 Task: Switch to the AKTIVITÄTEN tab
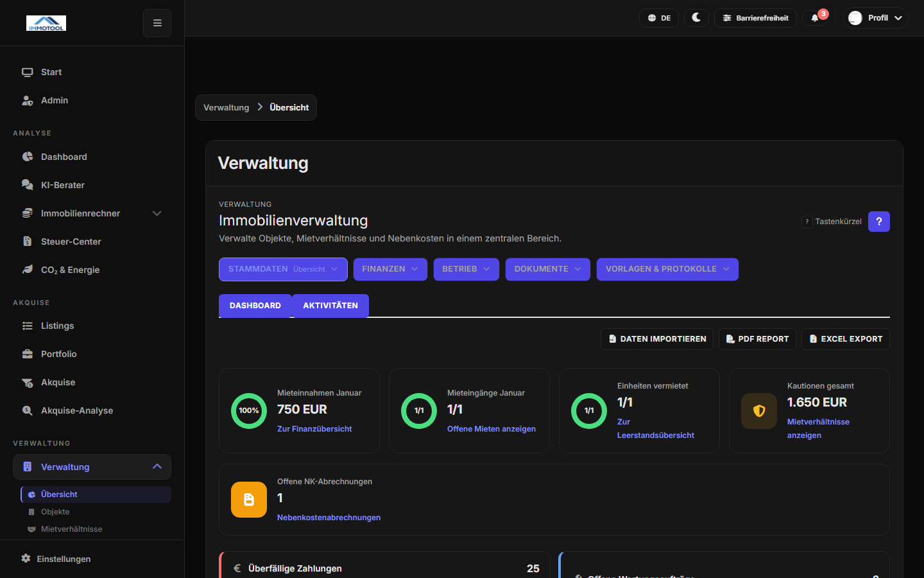tap(330, 306)
